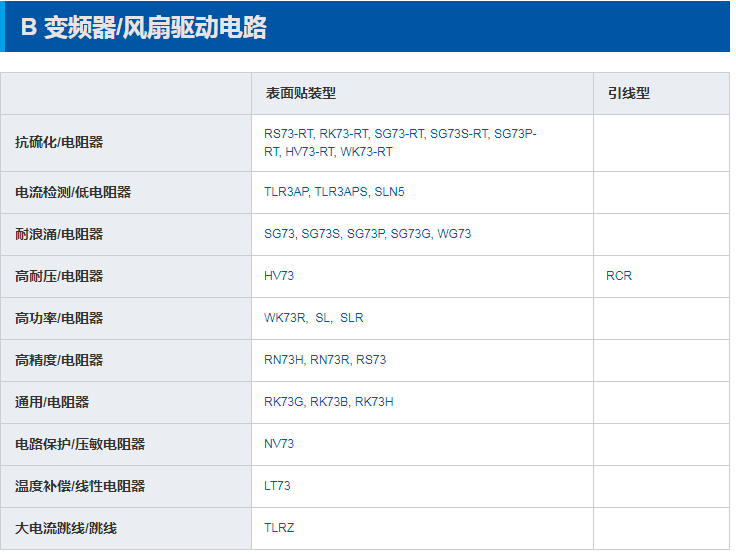736x554 pixels.
Task: Open the RK73B product link
Action: [329, 402]
